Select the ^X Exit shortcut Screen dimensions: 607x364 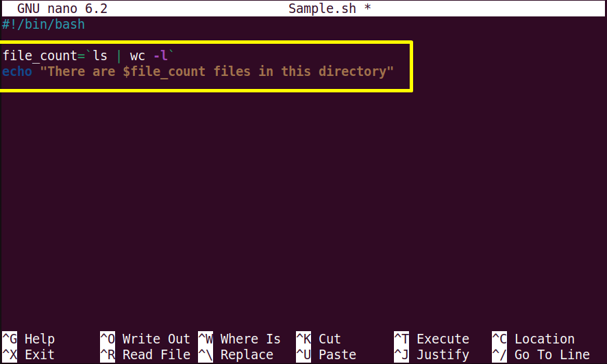(x=29, y=354)
